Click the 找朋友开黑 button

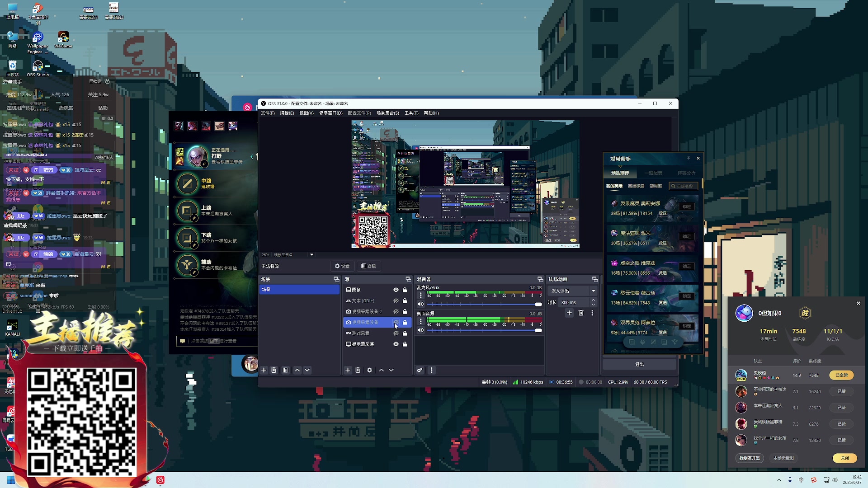[x=750, y=458]
